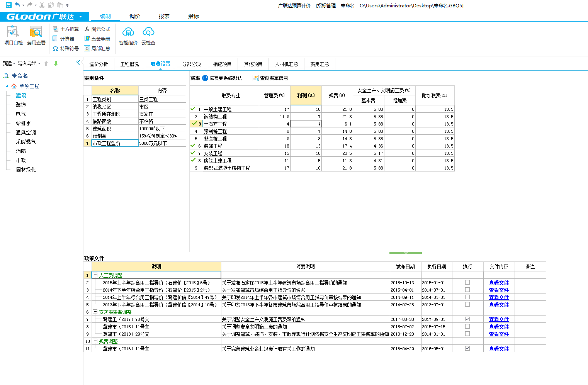This screenshot has height=385, width=588.
Task: Collapse the 规费调整 group
Action: tap(95, 341)
